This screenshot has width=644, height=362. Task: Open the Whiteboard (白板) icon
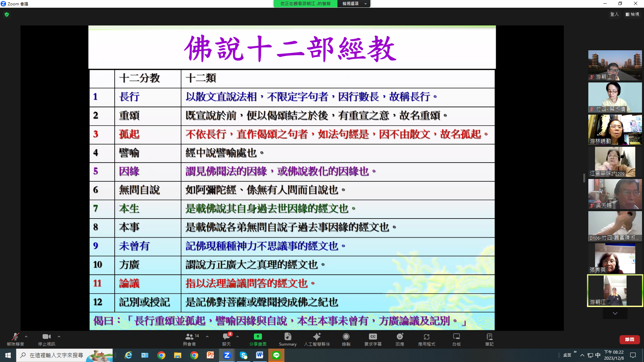[456, 337]
